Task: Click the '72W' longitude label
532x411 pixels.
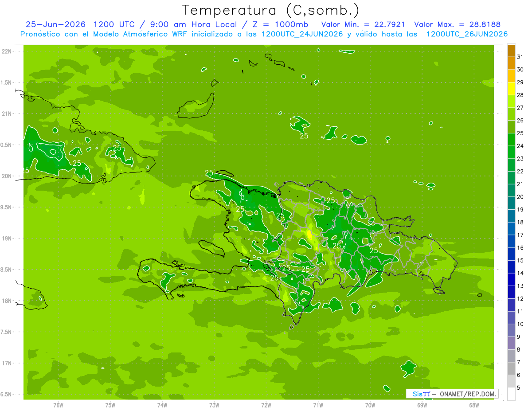Action: click(266, 405)
